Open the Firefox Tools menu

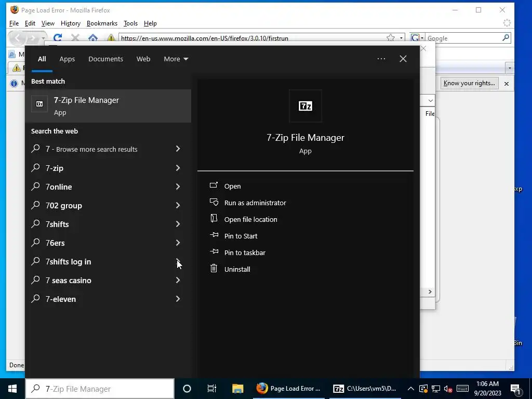click(130, 23)
